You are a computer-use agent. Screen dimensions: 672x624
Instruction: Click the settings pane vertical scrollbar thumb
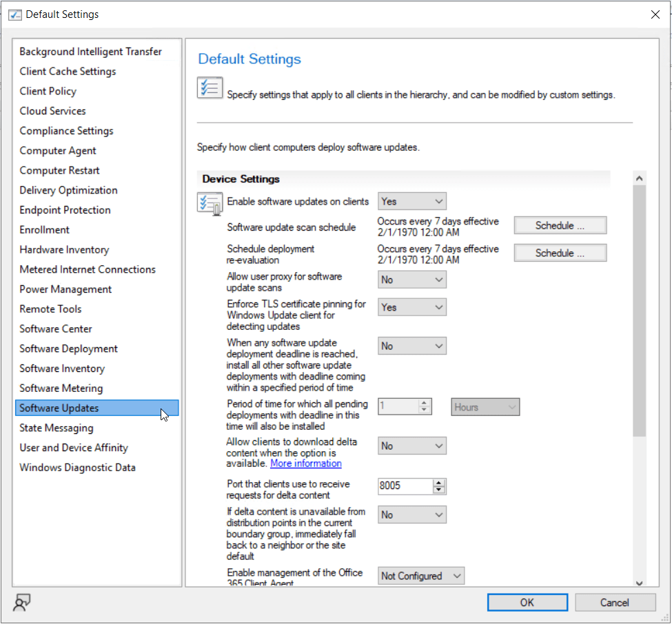point(639,310)
